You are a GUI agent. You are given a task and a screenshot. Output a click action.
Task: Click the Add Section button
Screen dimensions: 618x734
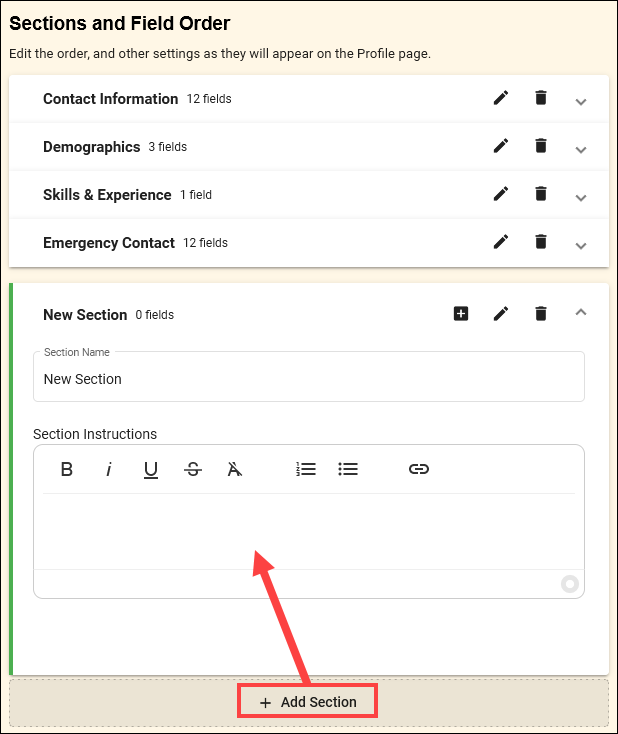pyautogui.click(x=308, y=702)
